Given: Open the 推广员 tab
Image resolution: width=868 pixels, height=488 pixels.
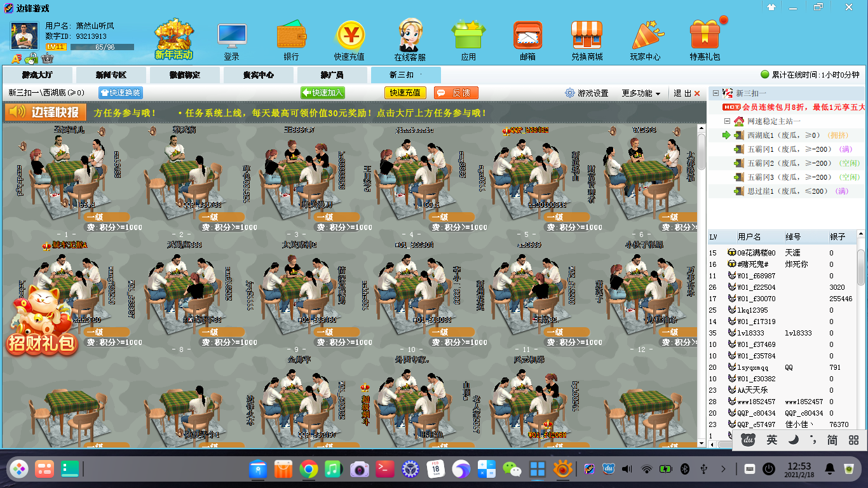Looking at the screenshot, I should 332,75.
